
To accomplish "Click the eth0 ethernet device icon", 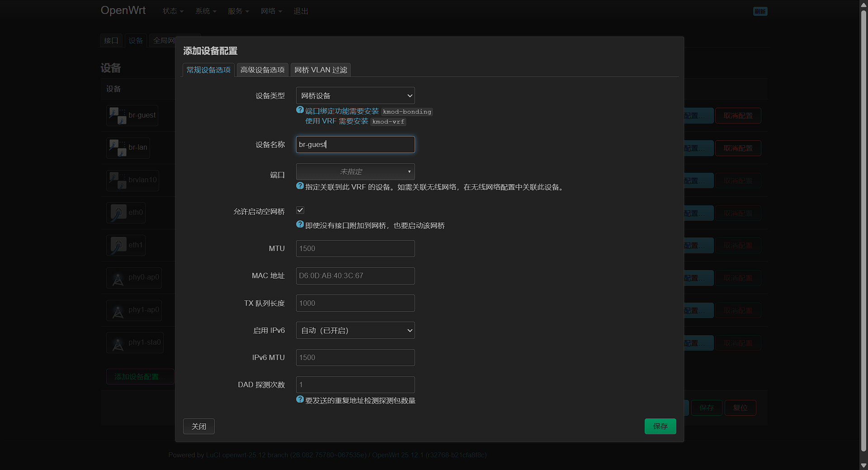I will 118,213.
